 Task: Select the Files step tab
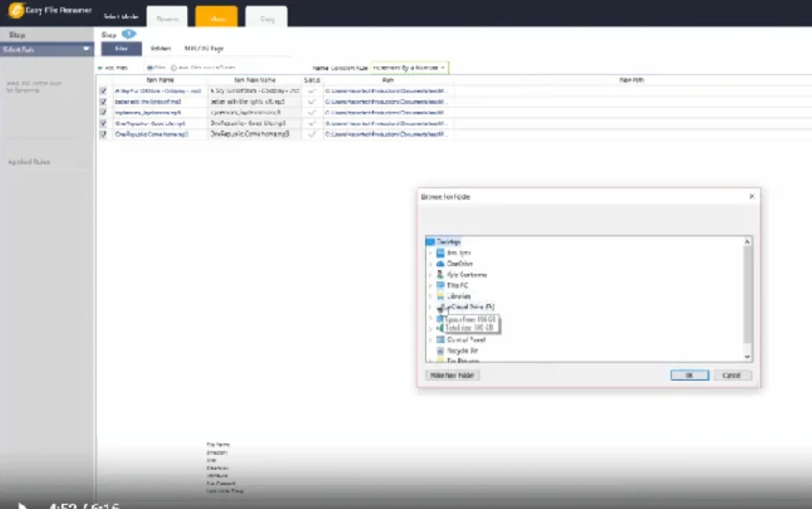point(121,49)
